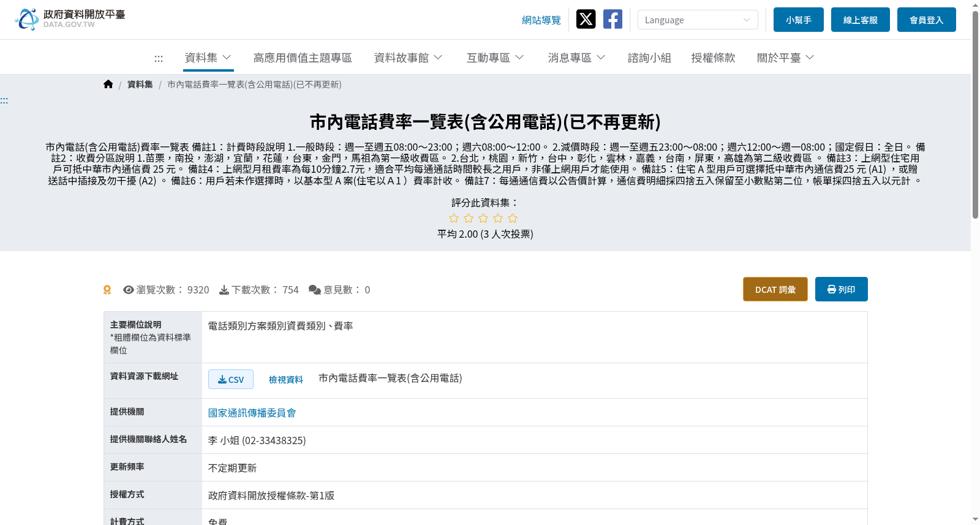980x525 pixels.
Task: Click the 會員登入 button
Action: pyautogui.click(x=927, y=20)
